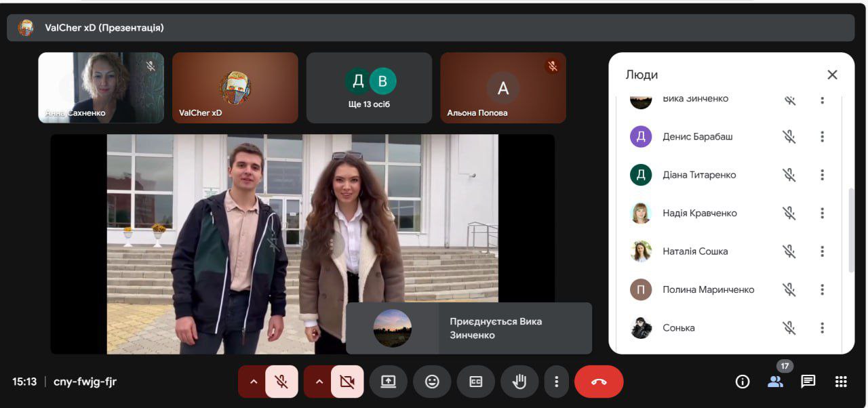868x408 pixels.
Task: Expand video settings arrow beside camera
Action: 319,382
